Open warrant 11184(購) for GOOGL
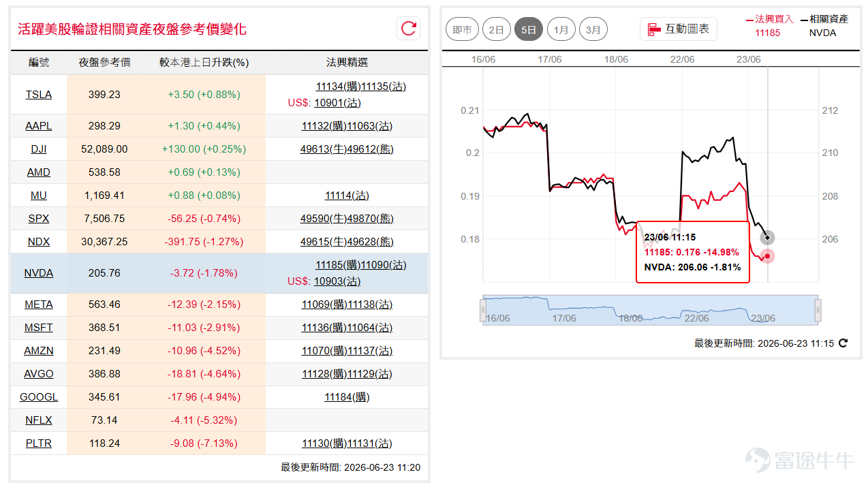 click(x=347, y=397)
